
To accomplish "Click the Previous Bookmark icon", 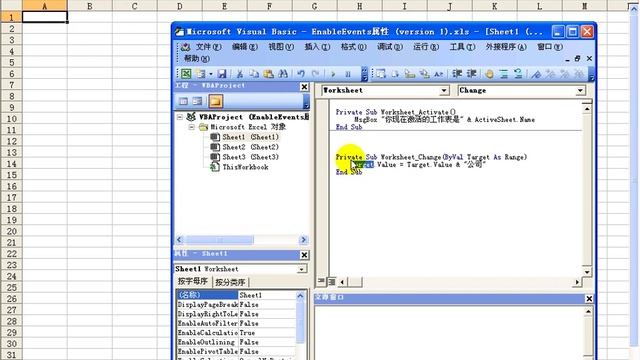I will click(x=565, y=74).
